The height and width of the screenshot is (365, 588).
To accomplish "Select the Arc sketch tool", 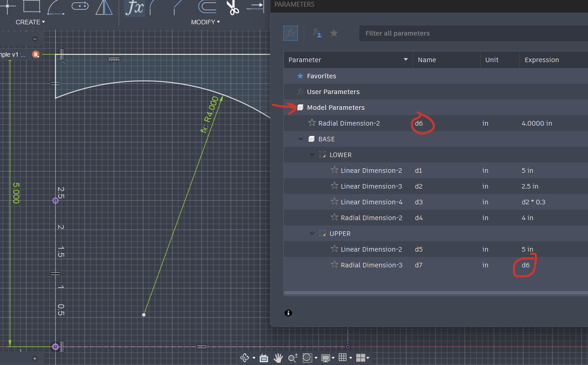I will tap(56, 7).
